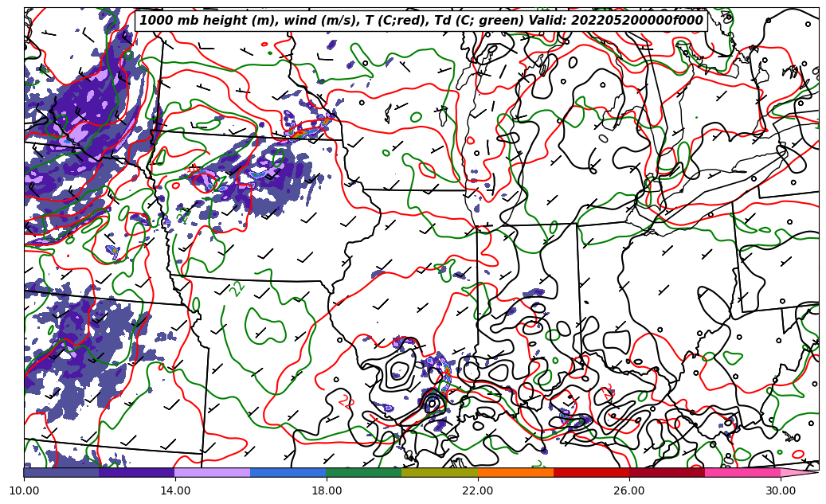Click the 10.00 colorbar tick label
This screenshot has height=504, width=826.
pyautogui.click(x=24, y=490)
